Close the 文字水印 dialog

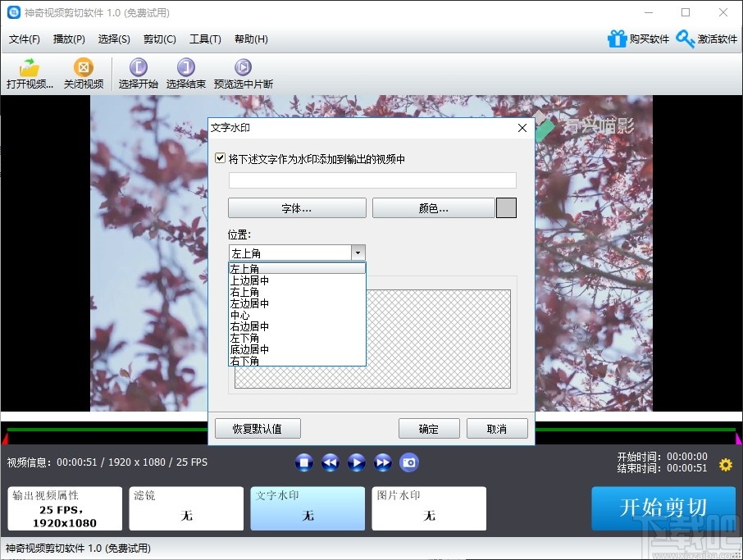(522, 128)
